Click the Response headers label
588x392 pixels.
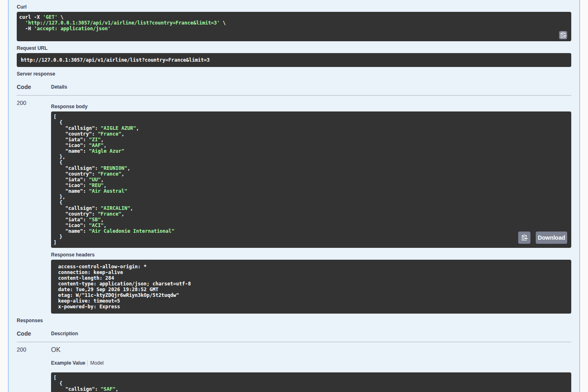[x=73, y=255]
